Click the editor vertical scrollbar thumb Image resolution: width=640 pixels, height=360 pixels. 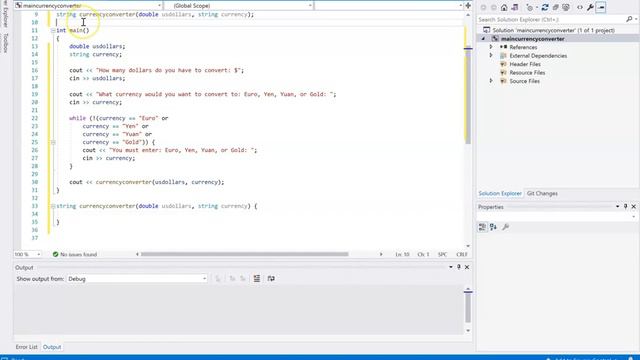coord(468,96)
